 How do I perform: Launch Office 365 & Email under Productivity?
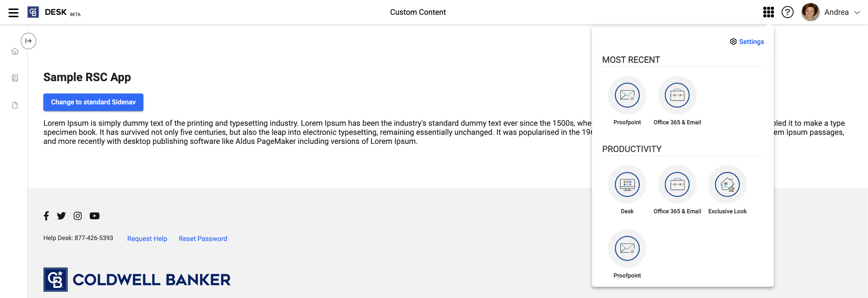click(x=677, y=184)
